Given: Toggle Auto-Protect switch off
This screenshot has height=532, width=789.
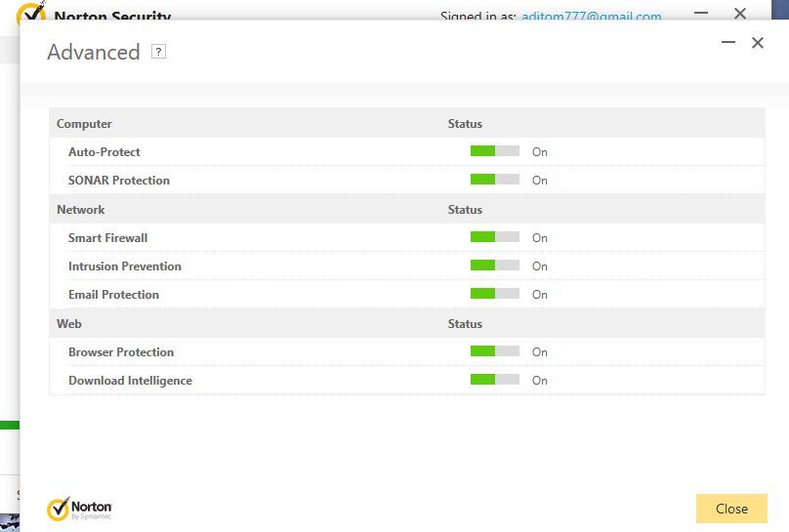Looking at the screenshot, I should 495,151.
